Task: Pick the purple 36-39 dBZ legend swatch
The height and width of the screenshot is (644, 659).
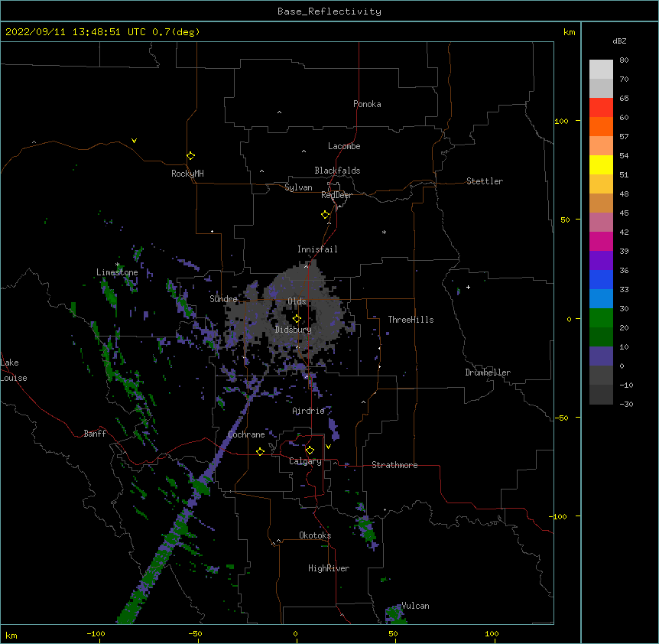Action: point(601,260)
